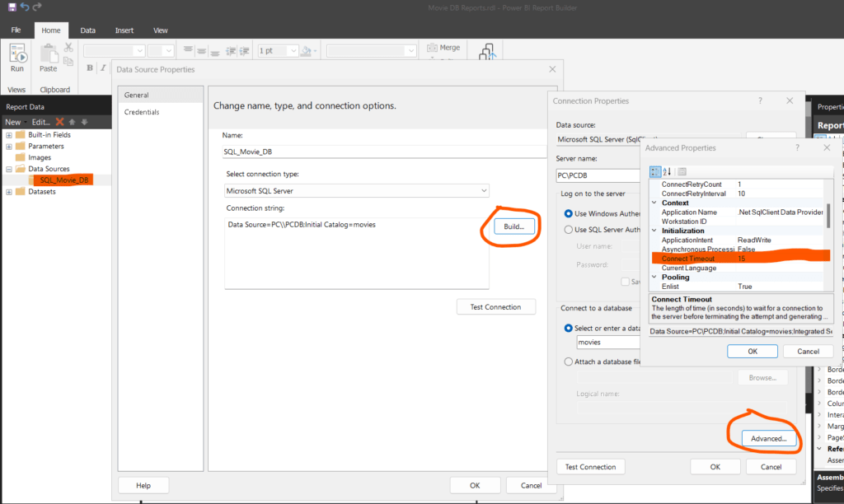This screenshot has width=844, height=504.
Task: Switch to the Data ribbon tab
Action: click(87, 30)
